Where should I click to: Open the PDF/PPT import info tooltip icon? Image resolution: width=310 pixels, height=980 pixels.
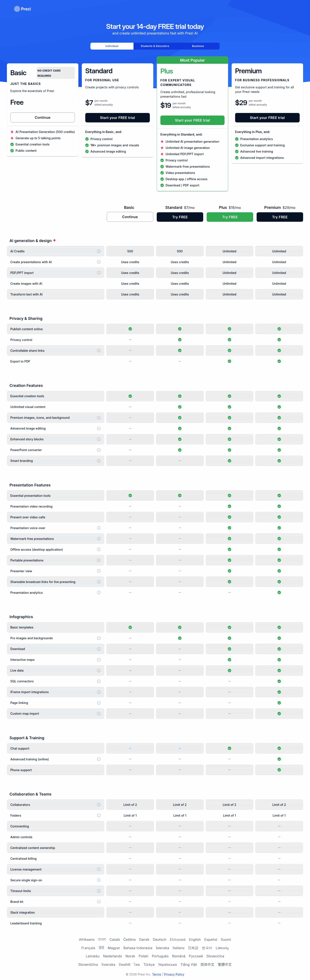[99, 273]
